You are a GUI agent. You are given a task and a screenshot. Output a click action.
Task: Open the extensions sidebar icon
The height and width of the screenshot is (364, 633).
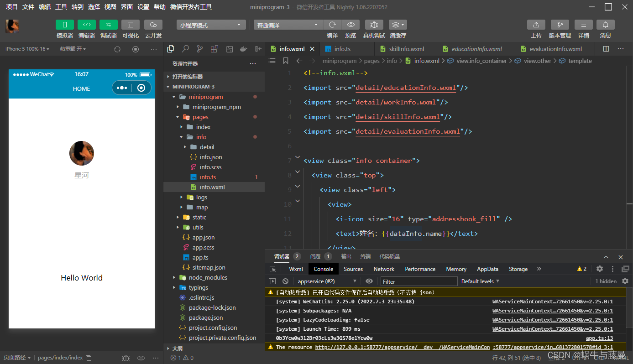click(214, 49)
